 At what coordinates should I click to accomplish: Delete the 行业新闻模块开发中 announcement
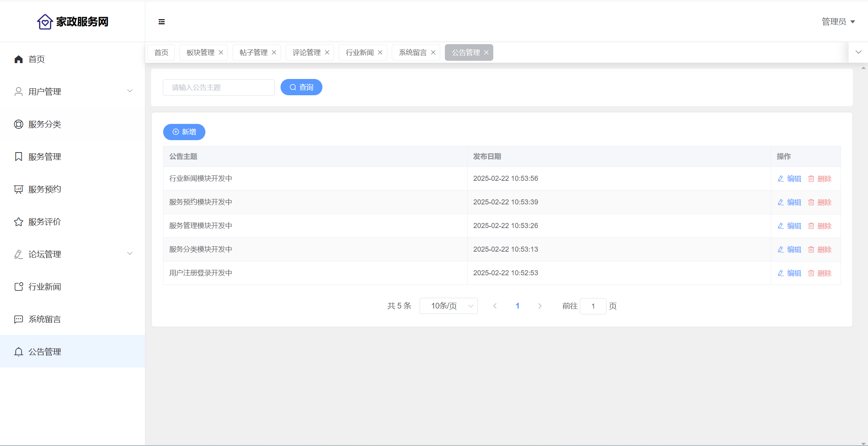(820, 179)
